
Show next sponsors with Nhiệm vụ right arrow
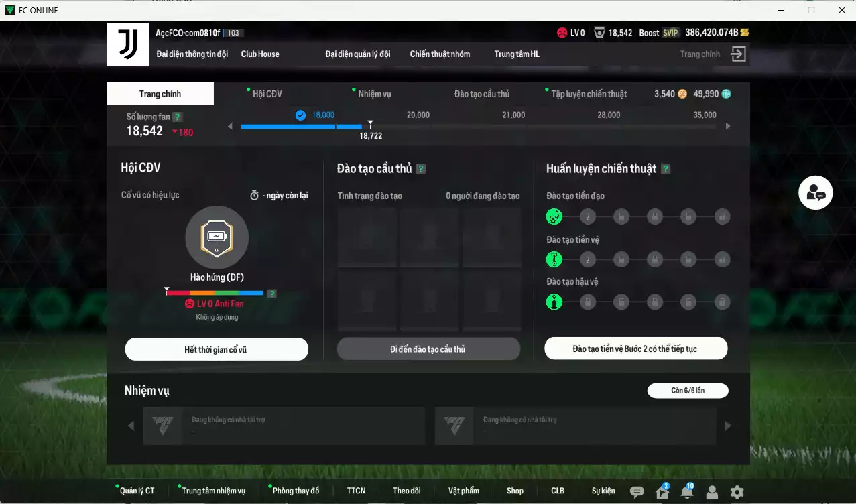728,426
